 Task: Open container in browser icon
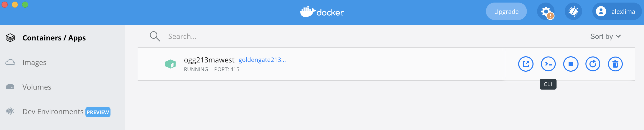[526, 64]
